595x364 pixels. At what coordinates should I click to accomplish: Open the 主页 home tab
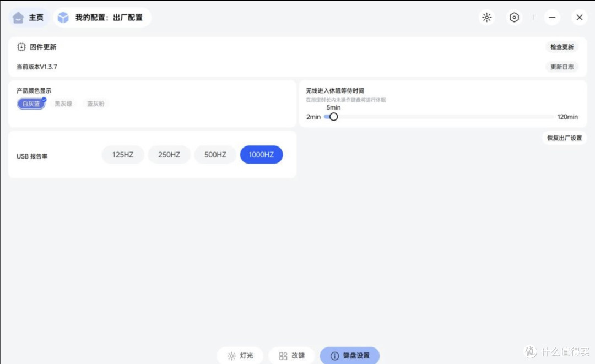29,18
